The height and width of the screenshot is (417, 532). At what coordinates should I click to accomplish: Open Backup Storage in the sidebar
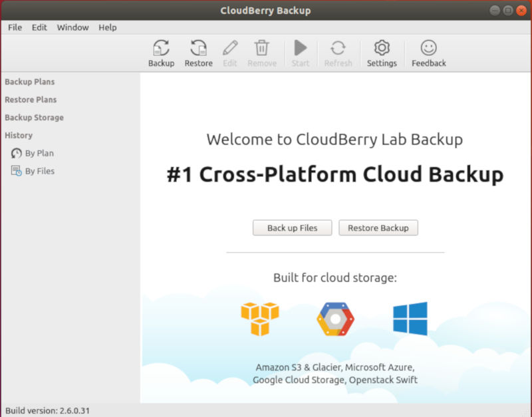pos(34,117)
